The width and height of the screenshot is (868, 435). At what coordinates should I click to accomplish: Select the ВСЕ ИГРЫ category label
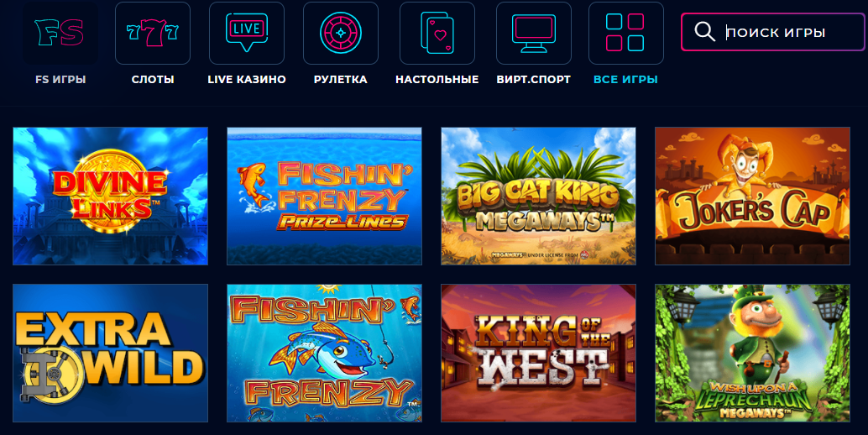pyautogui.click(x=625, y=79)
